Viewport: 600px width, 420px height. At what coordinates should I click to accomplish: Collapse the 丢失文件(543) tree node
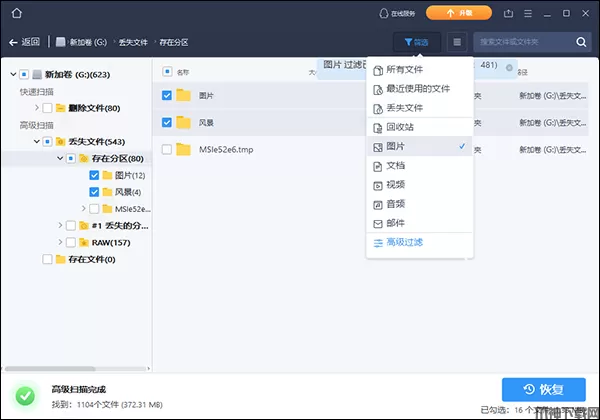pos(35,142)
